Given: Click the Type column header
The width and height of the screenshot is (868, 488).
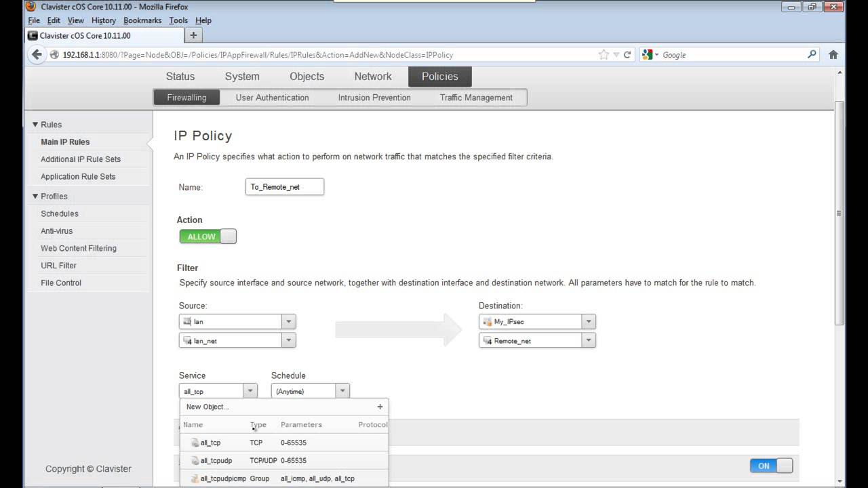Looking at the screenshot, I should coord(258,425).
